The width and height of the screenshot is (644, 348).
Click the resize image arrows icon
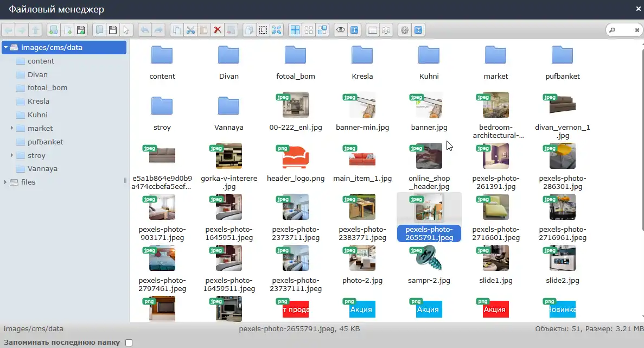[x=276, y=30]
